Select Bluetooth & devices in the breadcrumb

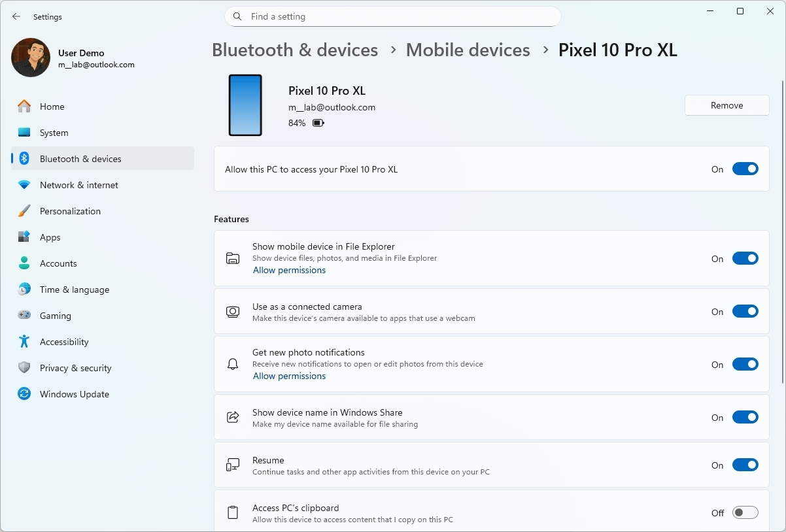tap(295, 50)
